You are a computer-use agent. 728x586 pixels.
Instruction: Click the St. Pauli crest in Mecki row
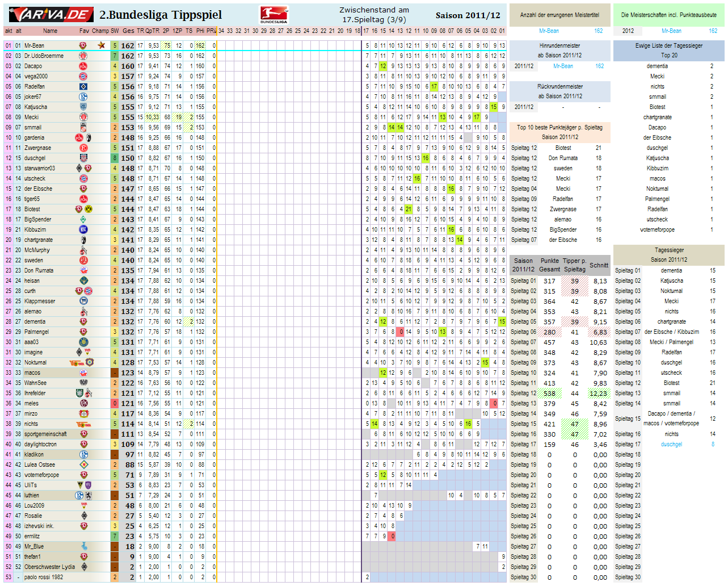point(83,117)
